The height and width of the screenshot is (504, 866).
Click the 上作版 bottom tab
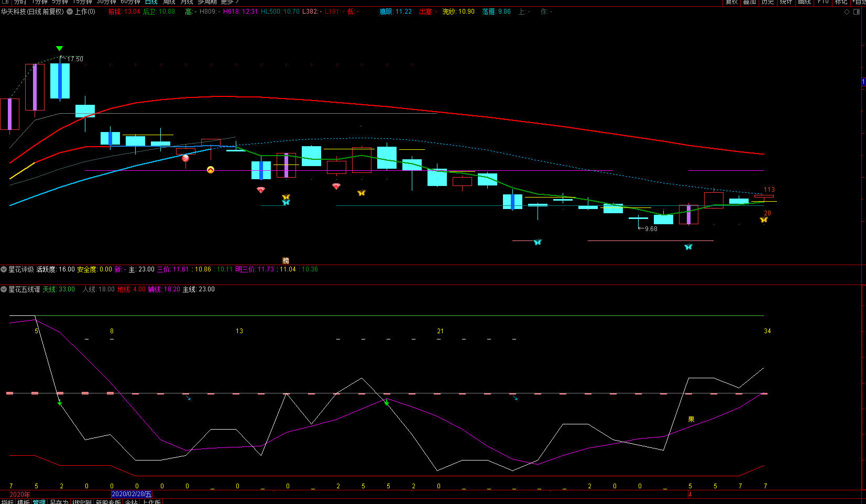[x=152, y=501]
